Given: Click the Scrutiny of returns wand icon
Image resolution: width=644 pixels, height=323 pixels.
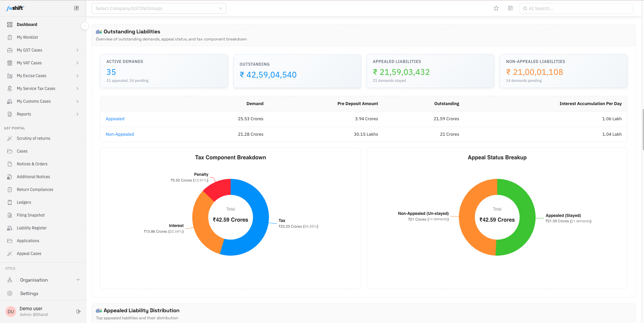Looking at the screenshot, I should 10,138.
